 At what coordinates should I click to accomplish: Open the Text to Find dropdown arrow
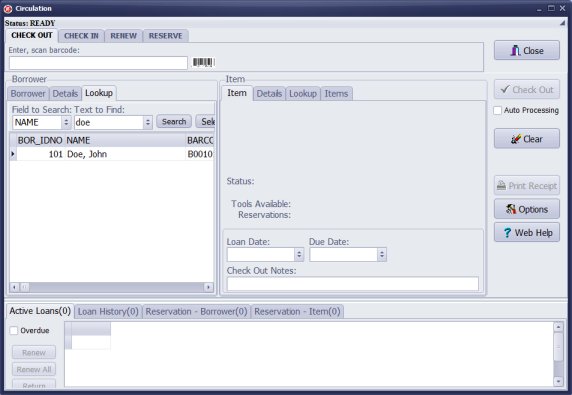[148, 122]
